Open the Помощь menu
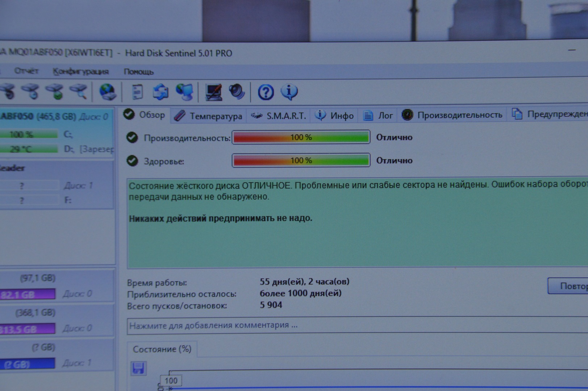The width and height of the screenshot is (588, 391). (x=139, y=72)
